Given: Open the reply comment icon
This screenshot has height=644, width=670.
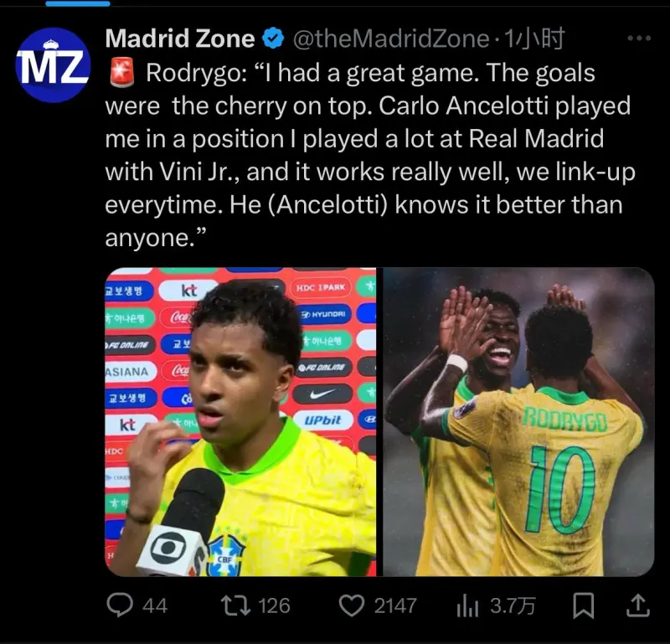Looking at the screenshot, I should coord(119,605).
